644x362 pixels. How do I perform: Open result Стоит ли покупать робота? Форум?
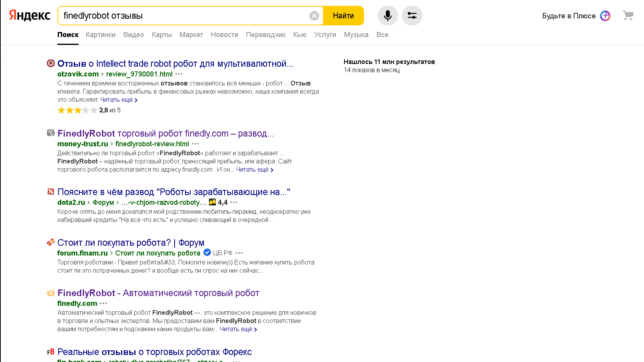tap(131, 243)
